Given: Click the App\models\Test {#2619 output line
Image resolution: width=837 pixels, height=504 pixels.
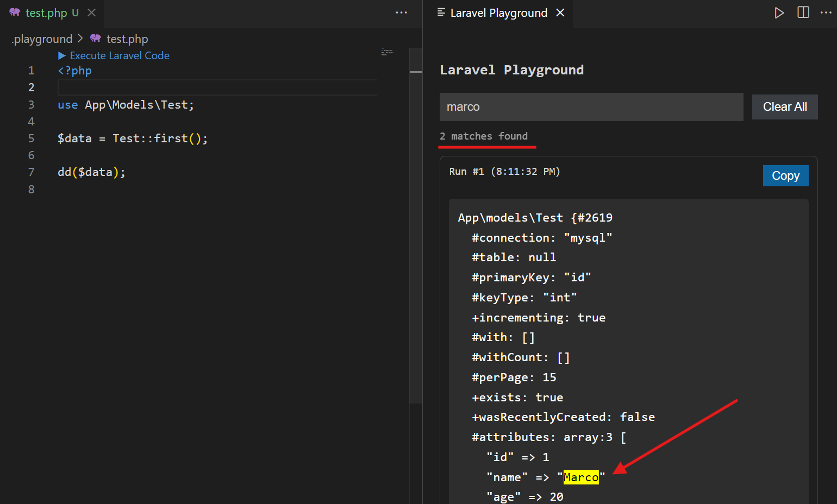Looking at the screenshot, I should point(535,218).
